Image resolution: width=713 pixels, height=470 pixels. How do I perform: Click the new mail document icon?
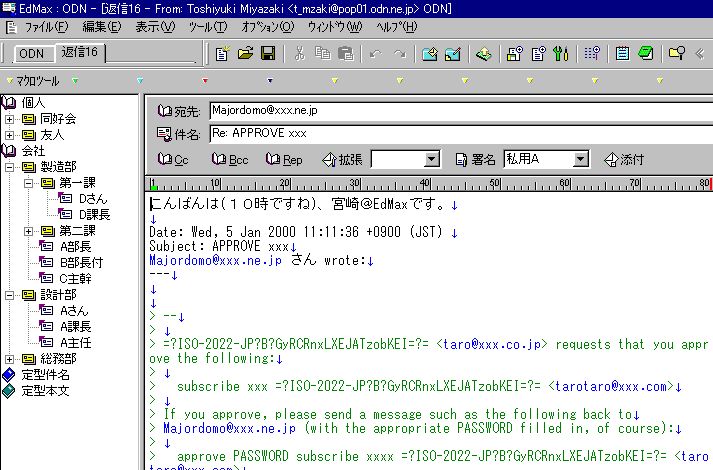222,54
